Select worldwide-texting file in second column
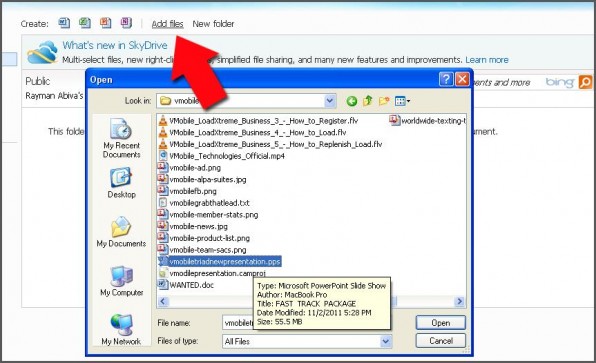596x363 pixels. click(428, 121)
